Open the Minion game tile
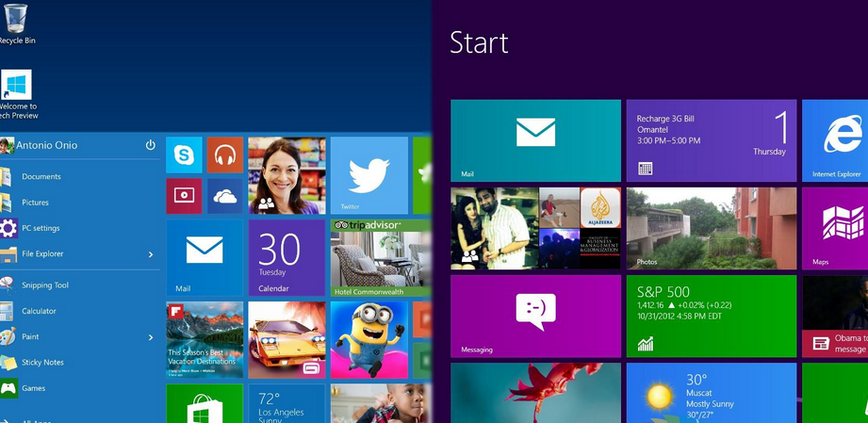Screen dimensions: 868x423 pyautogui.click(x=369, y=340)
